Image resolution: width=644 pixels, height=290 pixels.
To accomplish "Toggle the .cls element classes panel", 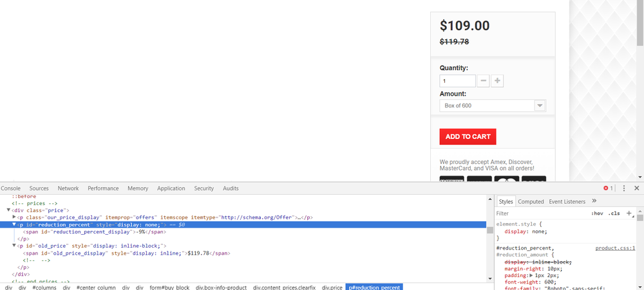I will [x=614, y=213].
